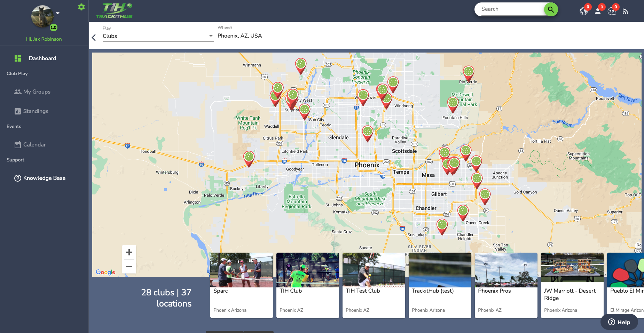
Task: Open the Play type dropdown showing Clubs
Action: click(x=157, y=36)
